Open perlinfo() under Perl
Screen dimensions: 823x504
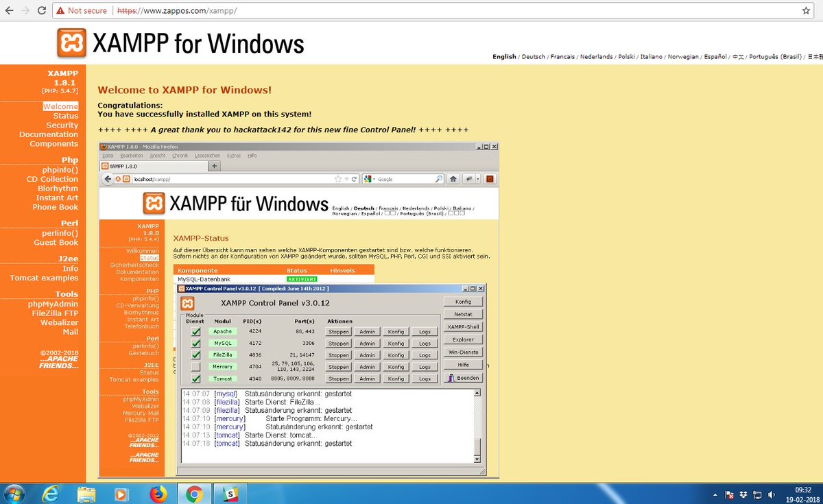click(60, 233)
